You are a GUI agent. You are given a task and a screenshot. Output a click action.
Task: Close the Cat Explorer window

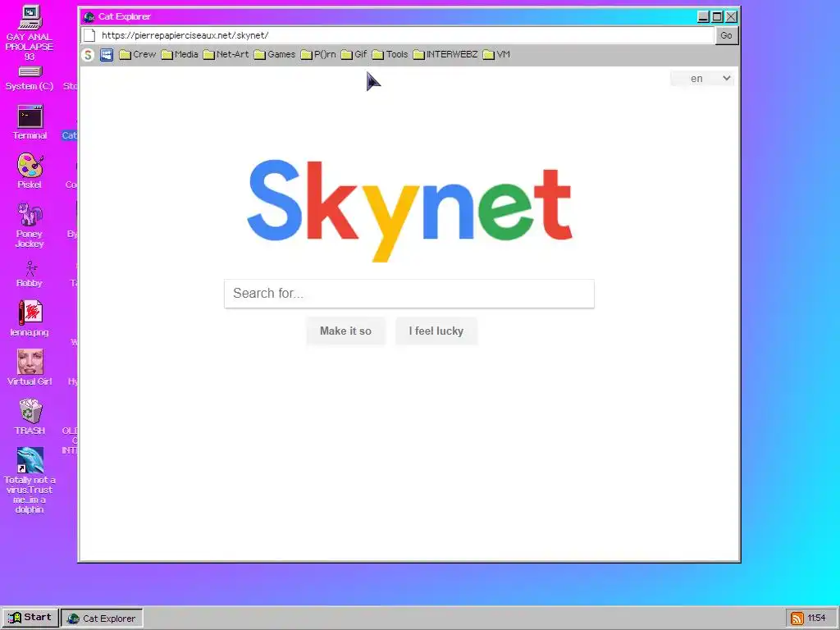point(731,16)
